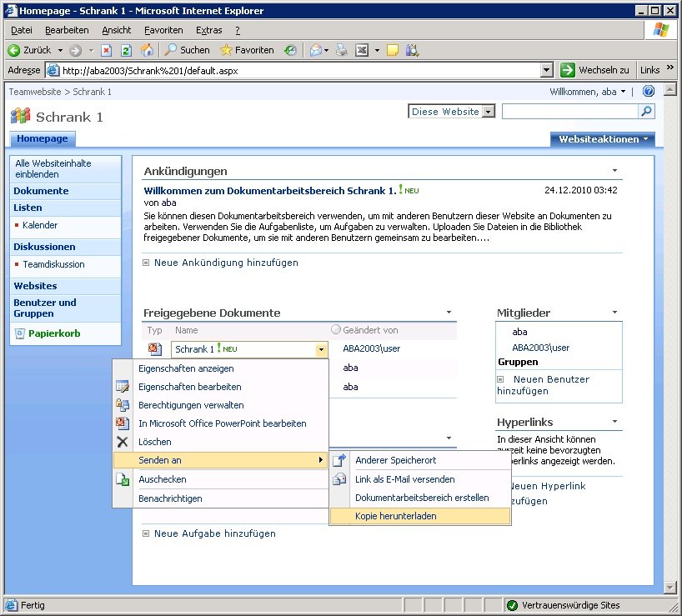Viewport: 682px width, 616px height.
Task: Click the Zurück back arrow icon
Action: (14, 50)
